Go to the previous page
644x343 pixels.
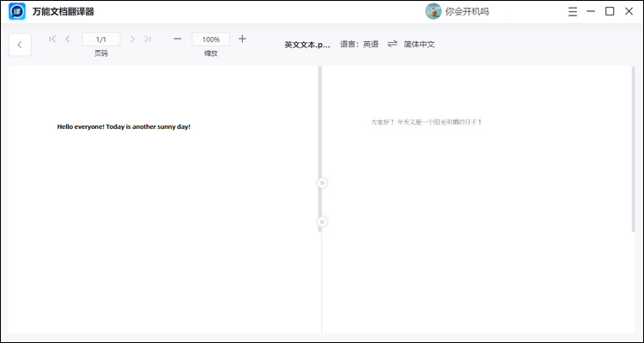coord(68,39)
